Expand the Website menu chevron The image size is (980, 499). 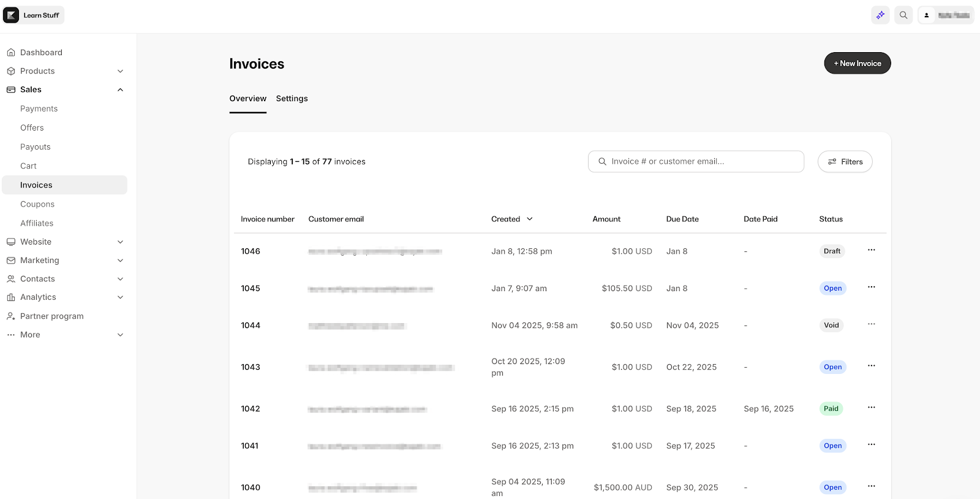coord(120,242)
